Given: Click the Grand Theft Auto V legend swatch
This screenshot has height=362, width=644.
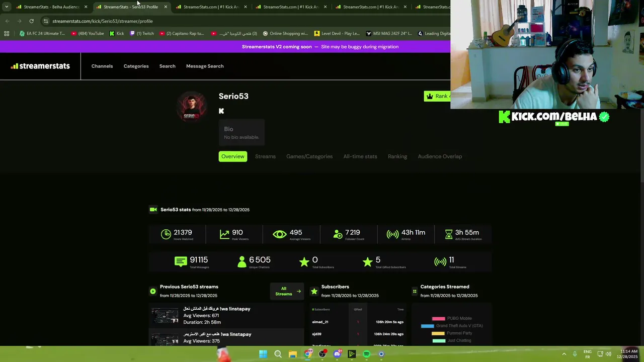Looking at the screenshot, I should pyautogui.click(x=427, y=326).
